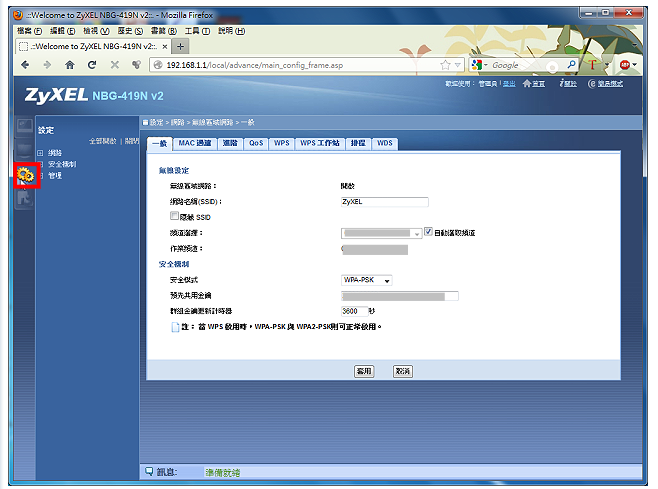Expand the 管理 tree node
The width and height of the screenshot is (658, 489).
(40, 175)
